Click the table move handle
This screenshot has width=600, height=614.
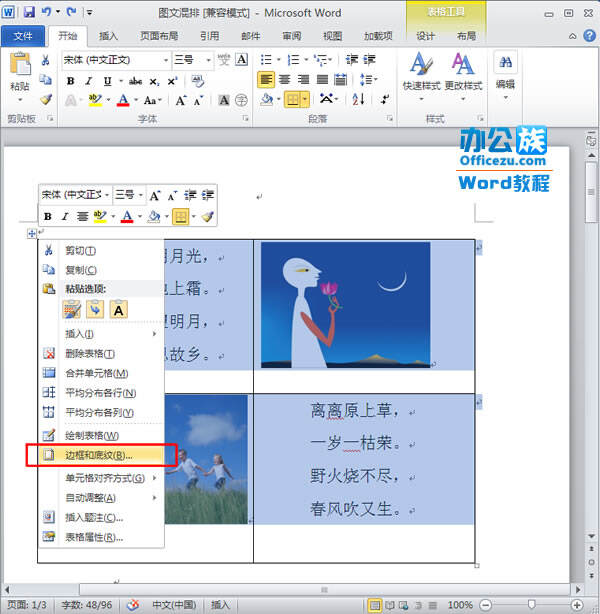[32, 234]
